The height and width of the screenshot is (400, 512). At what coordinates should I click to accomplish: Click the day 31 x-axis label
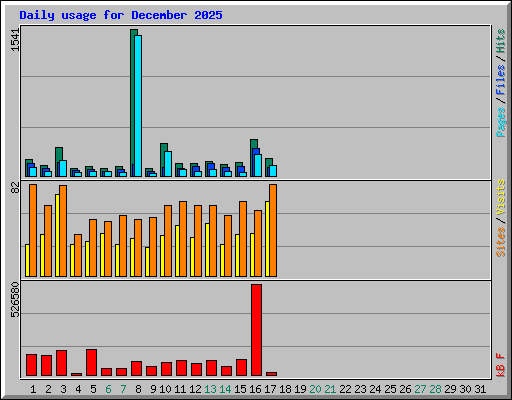tap(480, 389)
